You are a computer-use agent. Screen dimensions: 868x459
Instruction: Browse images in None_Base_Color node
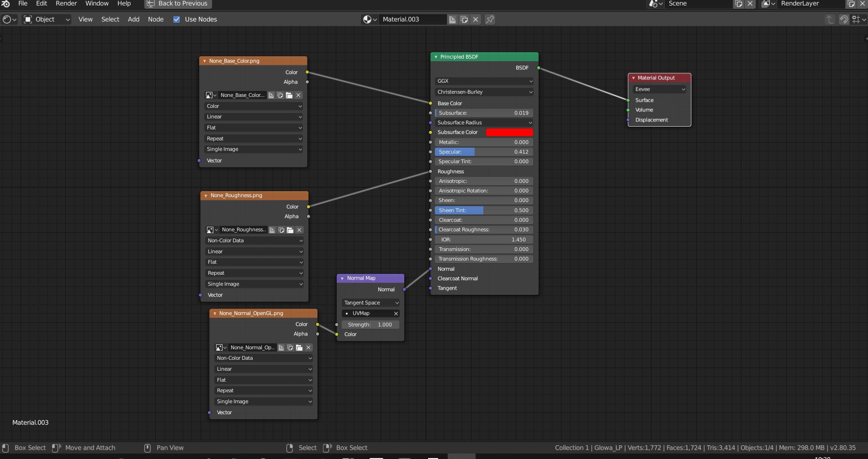point(211,95)
